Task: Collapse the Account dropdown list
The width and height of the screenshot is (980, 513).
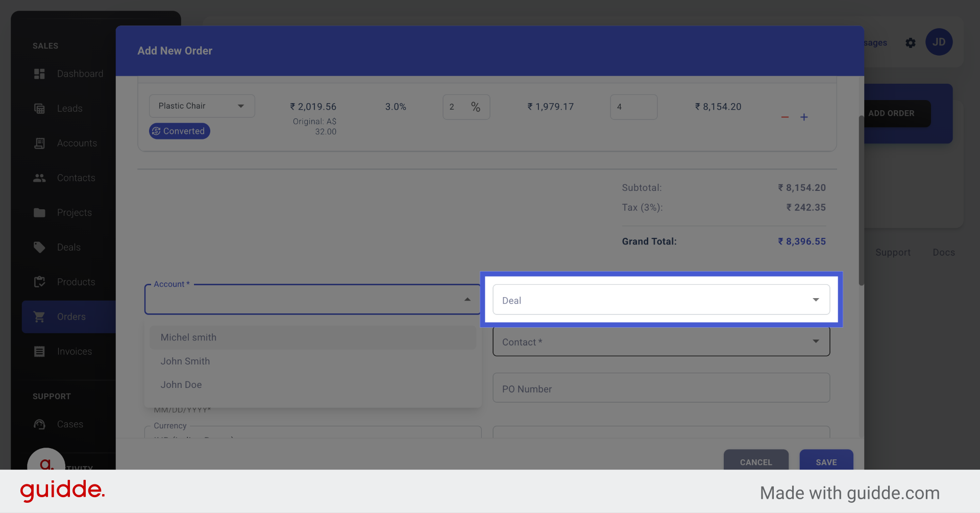Action: (467, 300)
